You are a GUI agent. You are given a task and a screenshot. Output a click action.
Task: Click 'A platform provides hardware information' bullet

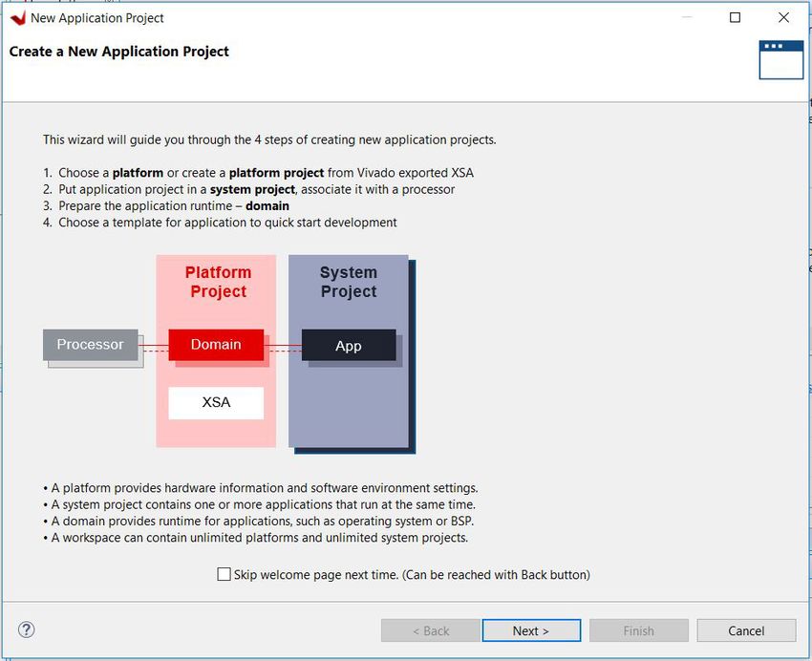coord(261,488)
